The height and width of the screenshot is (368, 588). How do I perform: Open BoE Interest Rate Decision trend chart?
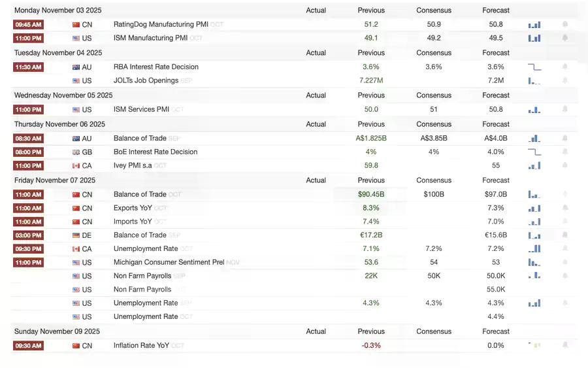pyautogui.click(x=534, y=152)
